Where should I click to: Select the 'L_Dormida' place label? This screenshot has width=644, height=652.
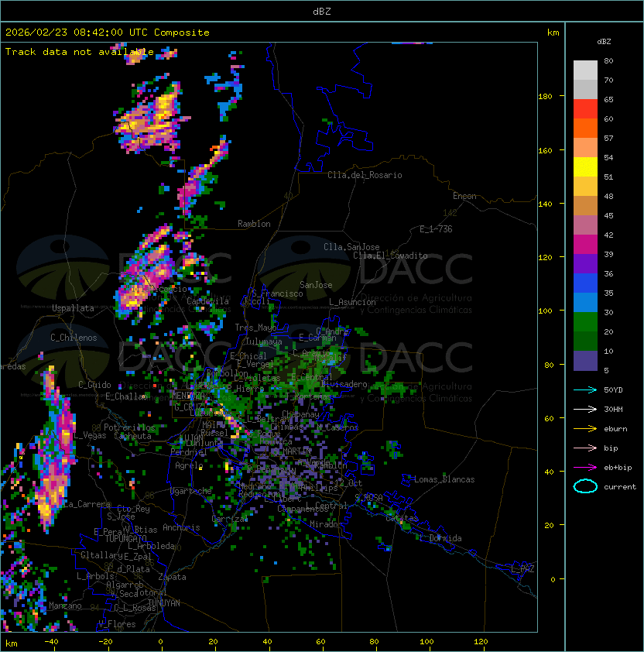pyautogui.click(x=440, y=538)
